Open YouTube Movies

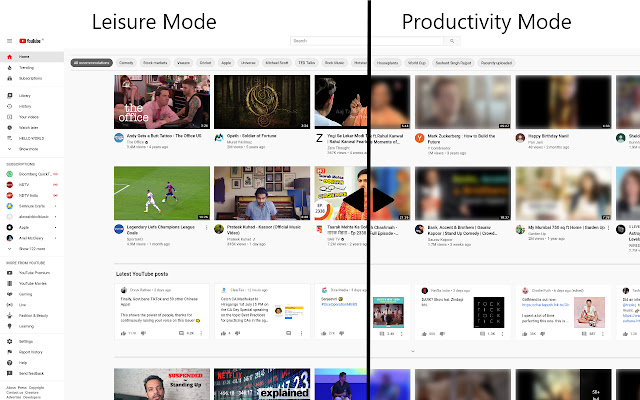pyautogui.click(x=32, y=283)
